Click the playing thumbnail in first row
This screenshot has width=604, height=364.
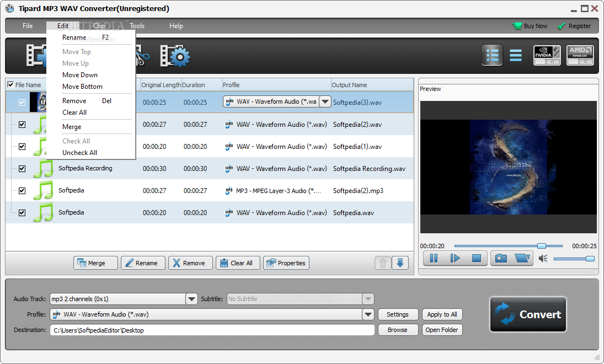[x=38, y=102]
